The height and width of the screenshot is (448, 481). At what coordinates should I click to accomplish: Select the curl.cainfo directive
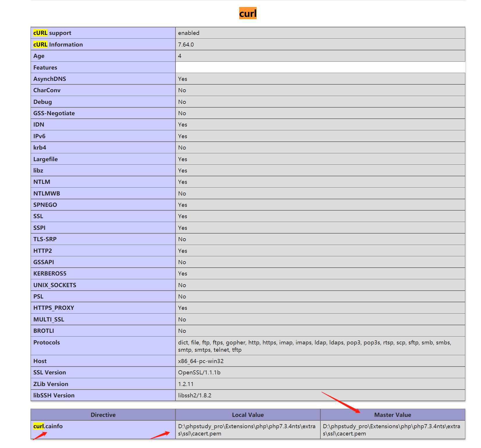click(x=48, y=426)
